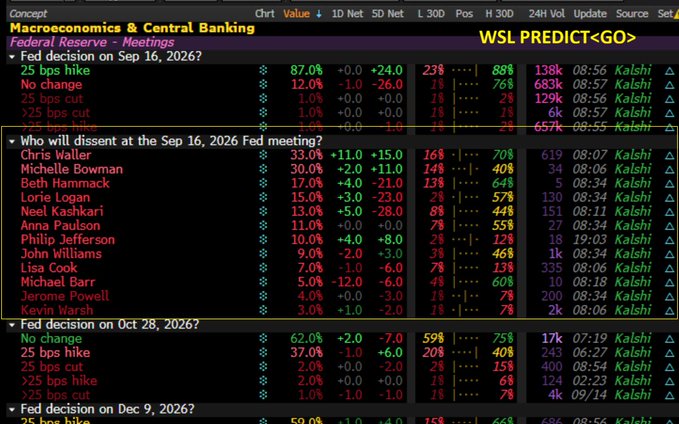Viewport: 679px width, 424px height.
Task: Collapse Fed decision on Oct 28, 2026 group
Action: 12,325
